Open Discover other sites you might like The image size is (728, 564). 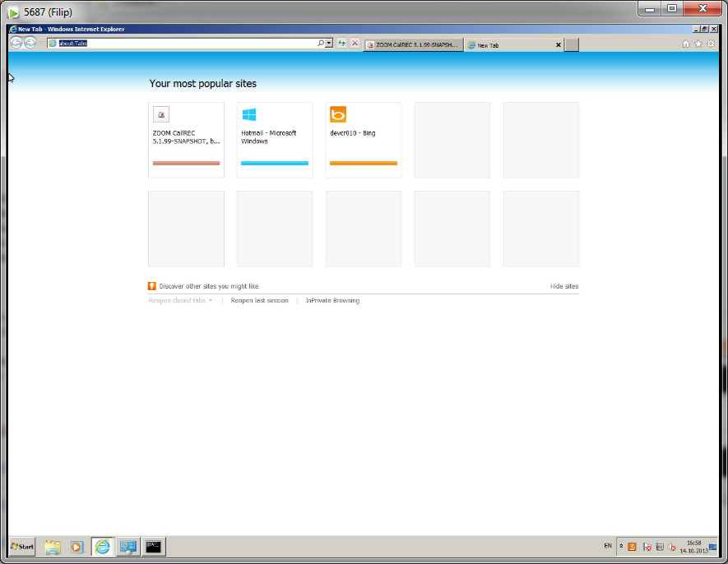pos(206,285)
